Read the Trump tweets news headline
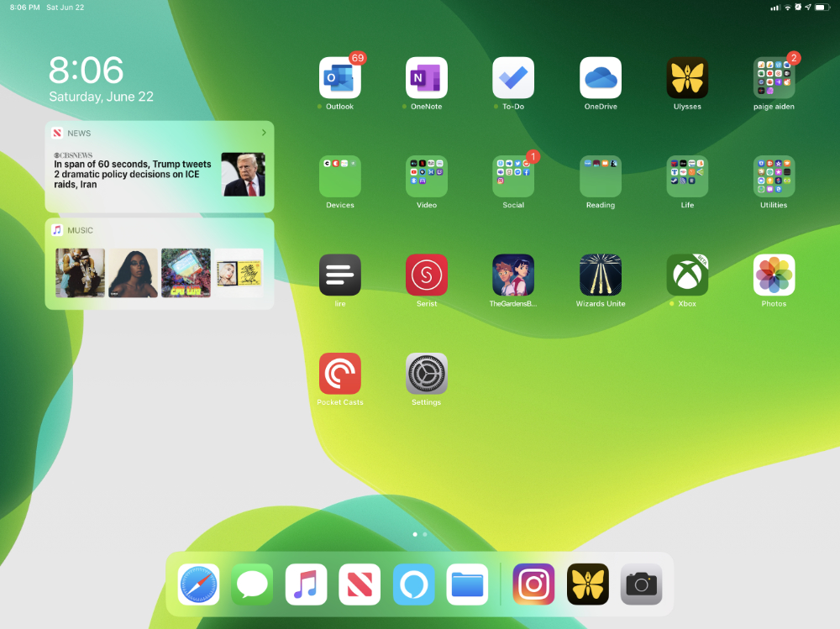 [133, 174]
